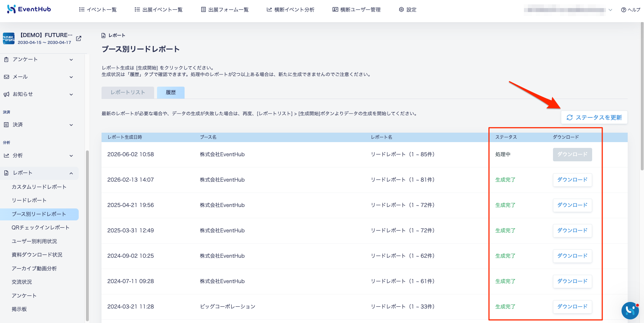Open the chat support widget
This screenshot has width=644, height=323.
630,311
